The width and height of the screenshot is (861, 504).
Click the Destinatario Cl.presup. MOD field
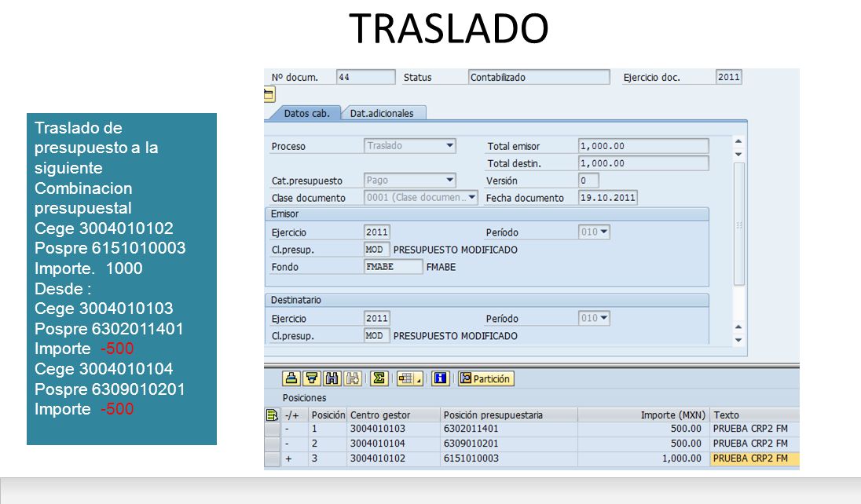click(x=377, y=335)
